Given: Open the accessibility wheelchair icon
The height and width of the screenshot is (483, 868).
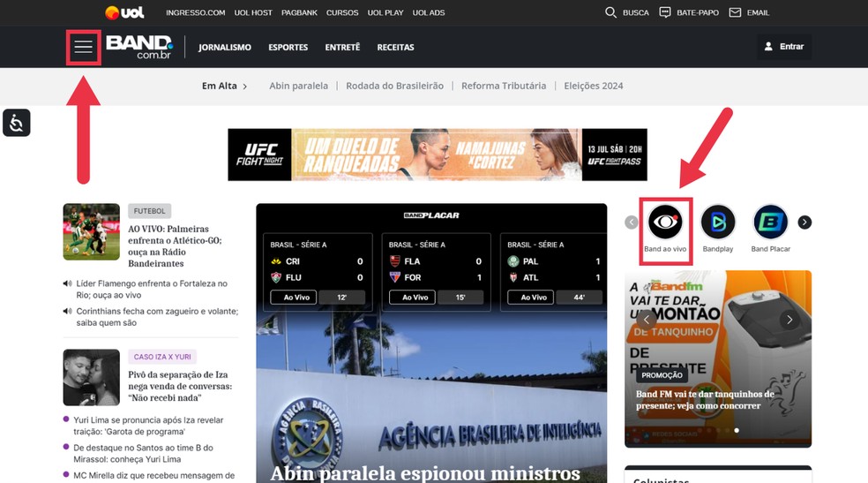Looking at the screenshot, I should (17, 123).
